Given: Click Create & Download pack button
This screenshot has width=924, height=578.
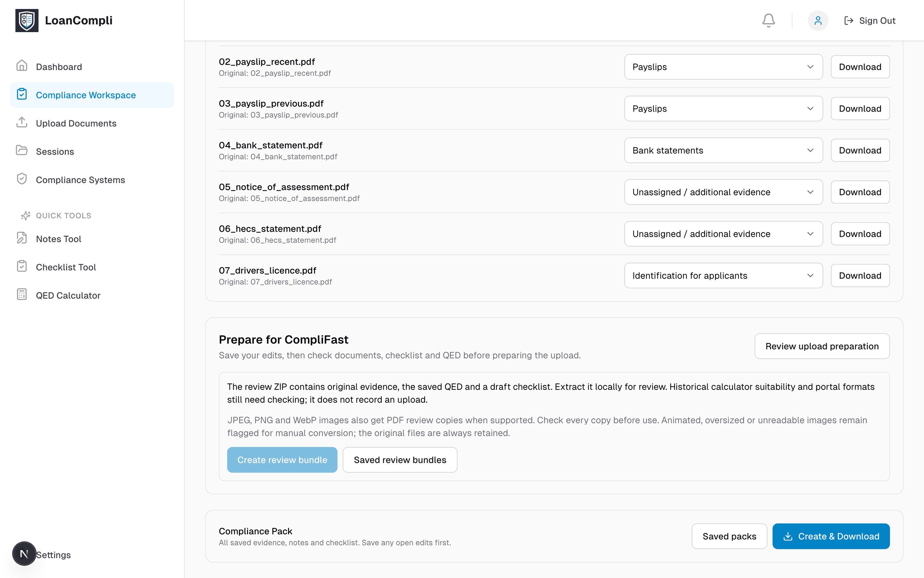Looking at the screenshot, I should [831, 536].
